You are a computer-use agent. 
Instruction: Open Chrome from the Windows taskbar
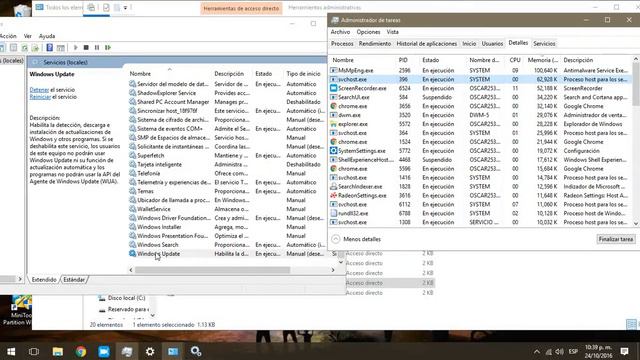pyautogui.click(x=81, y=351)
